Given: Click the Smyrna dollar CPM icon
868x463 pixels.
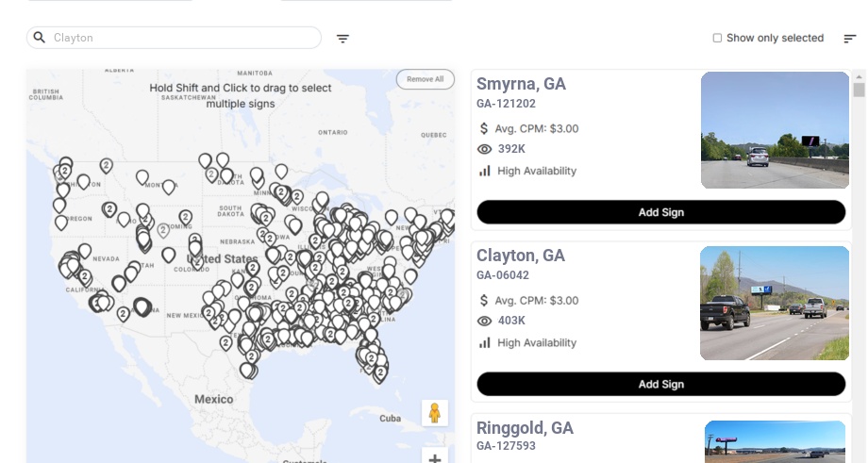Looking at the screenshot, I should 485,128.
